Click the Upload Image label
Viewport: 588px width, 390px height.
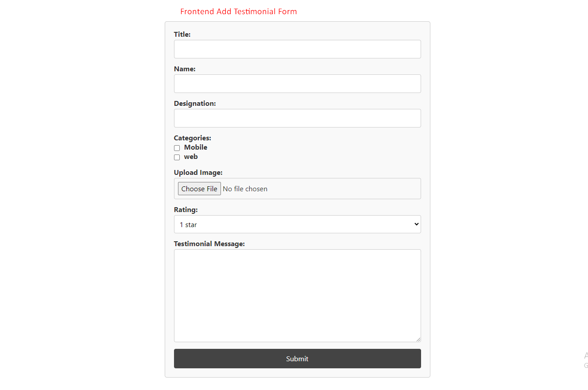(198, 173)
